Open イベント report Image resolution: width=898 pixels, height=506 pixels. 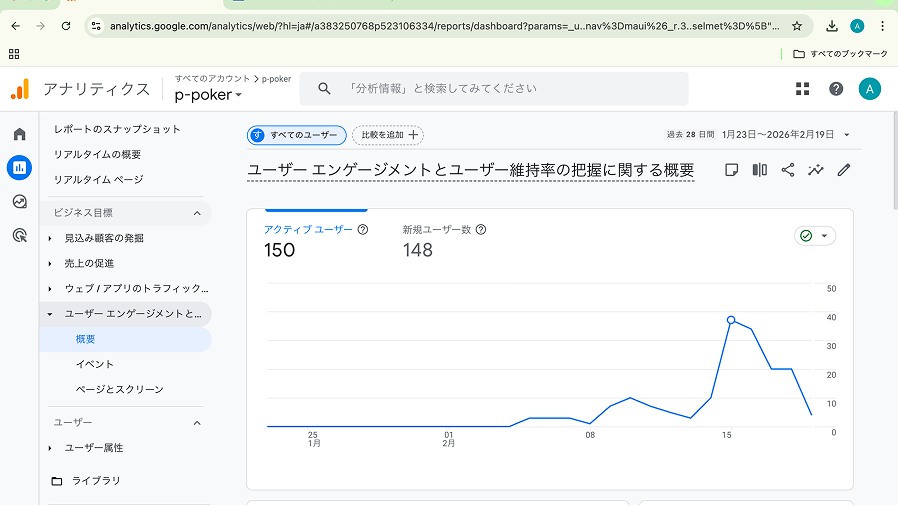pyautogui.click(x=94, y=364)
